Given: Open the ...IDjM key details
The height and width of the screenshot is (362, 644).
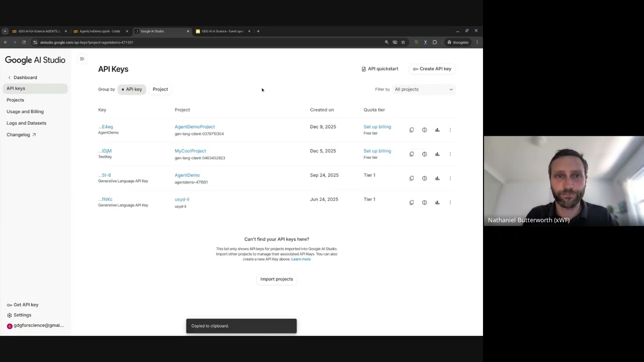Looking at the screenshot, I should coord(105,151).
